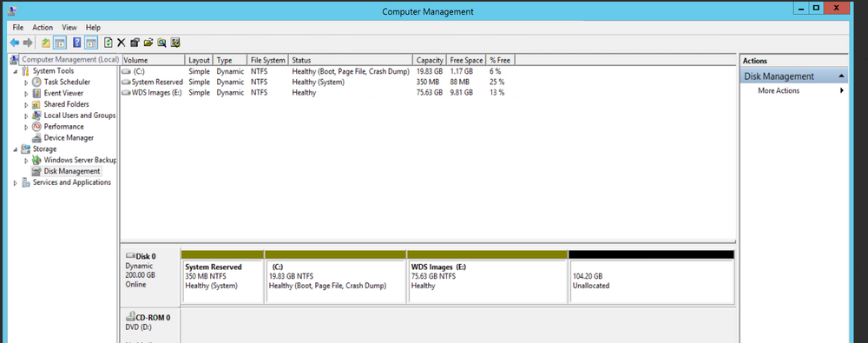
Task: Click the Delete X toolbar icon
Action: click(122, 43)
